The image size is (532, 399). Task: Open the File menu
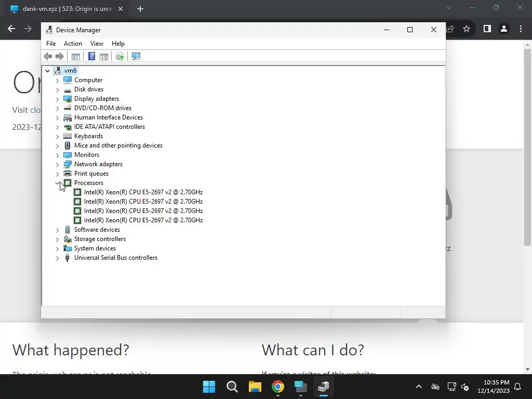[x=51, y=44]
